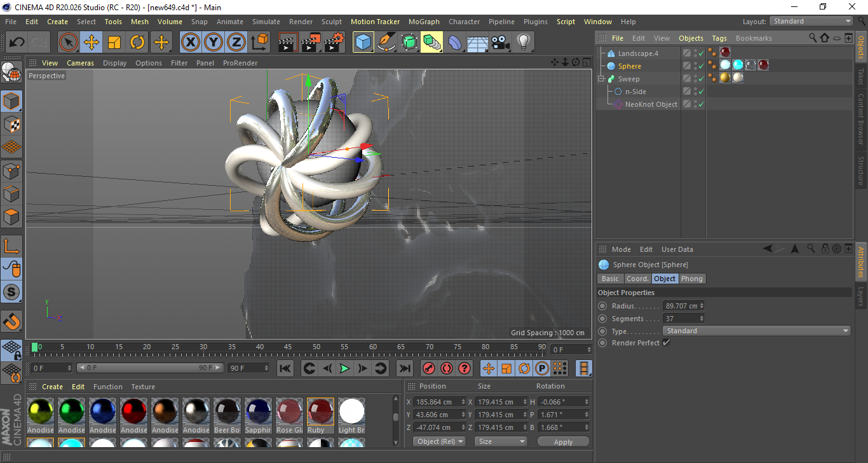Open the sphere Type dropdown

756,331
